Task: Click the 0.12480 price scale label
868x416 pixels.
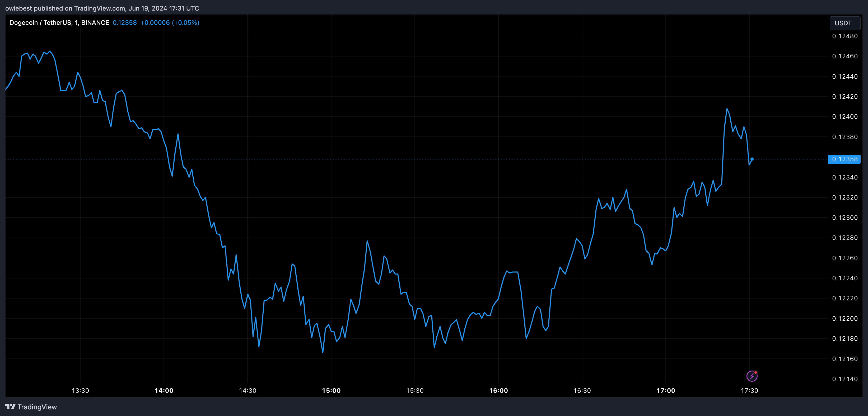Action: (845, 36)
